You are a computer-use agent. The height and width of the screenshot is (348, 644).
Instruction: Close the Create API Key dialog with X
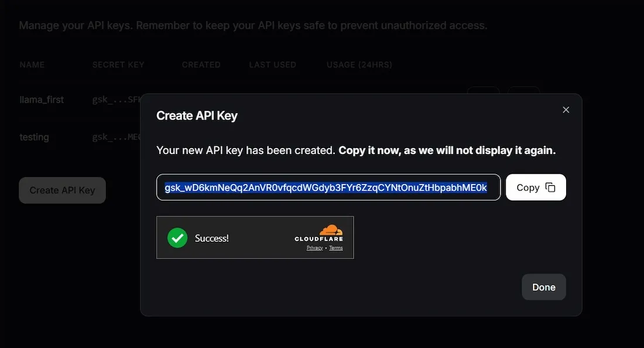tap(566, 110)
